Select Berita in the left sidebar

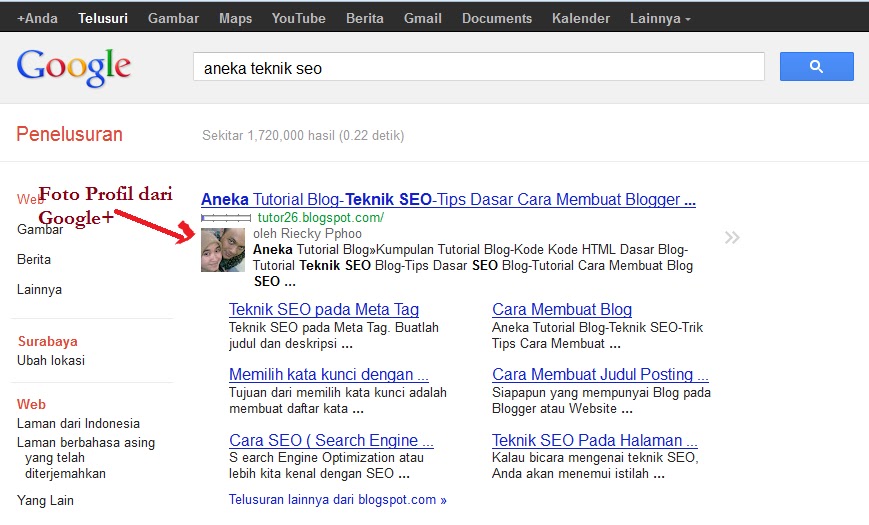point(34,259)
